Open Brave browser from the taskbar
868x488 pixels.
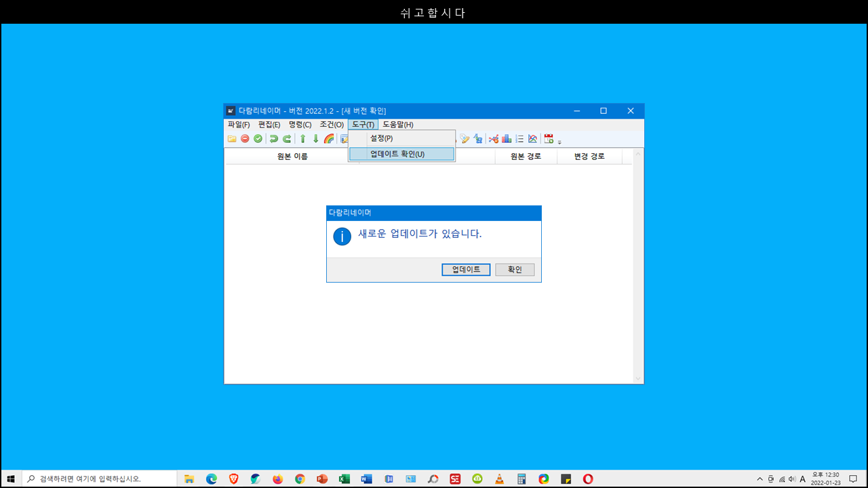pyautogui.click(x=233, y=479)
